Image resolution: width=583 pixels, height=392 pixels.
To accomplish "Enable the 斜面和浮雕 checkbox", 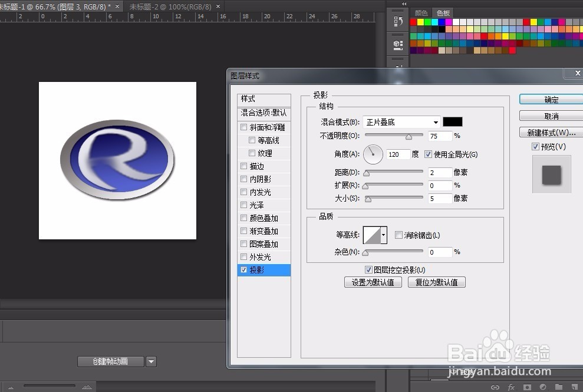I will point(244,127).
